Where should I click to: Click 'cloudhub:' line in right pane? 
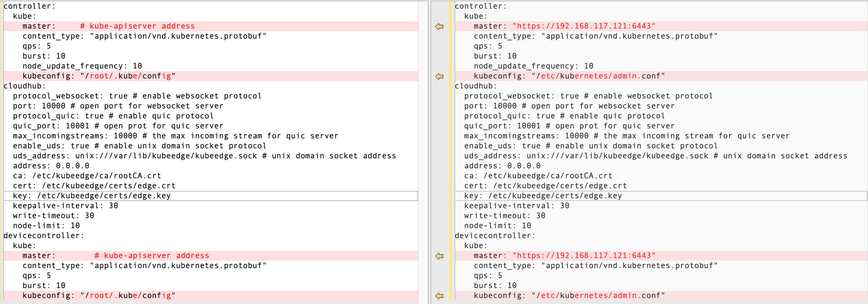pyautogui.click(x=476, y=86)
